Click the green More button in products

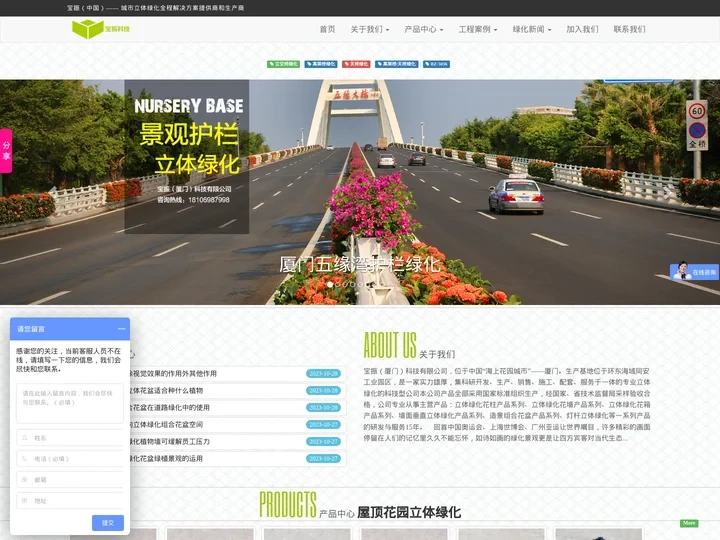[x=689, y=523]
